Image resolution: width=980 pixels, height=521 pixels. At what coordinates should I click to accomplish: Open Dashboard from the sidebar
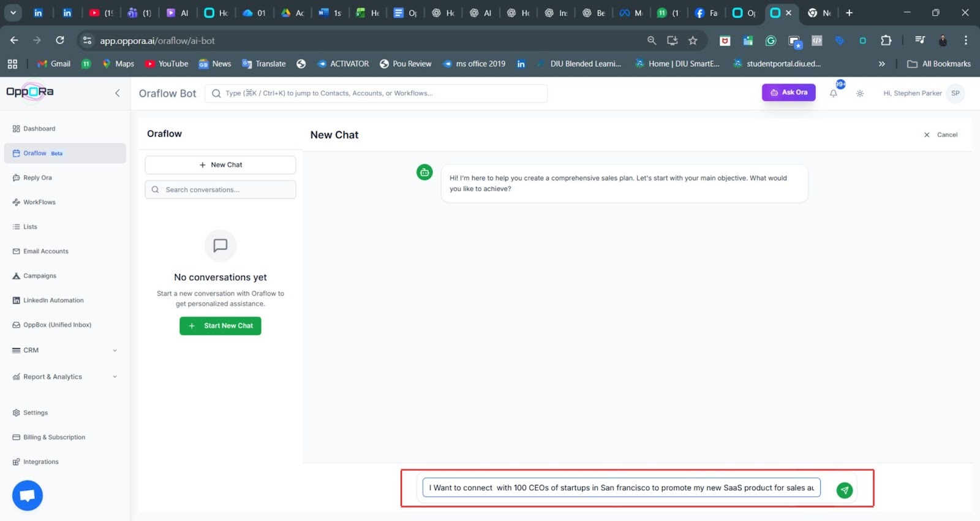39,129
